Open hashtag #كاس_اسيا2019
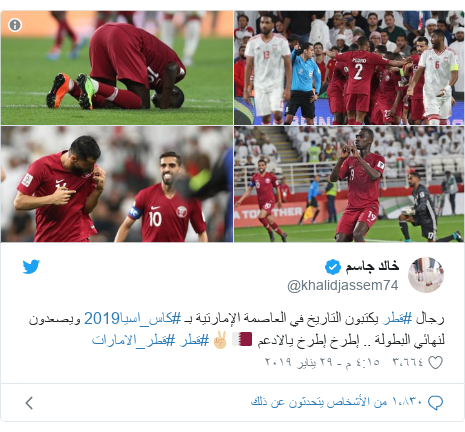The image size is (465, 432). pyautogui.click(x=133, y=319)
